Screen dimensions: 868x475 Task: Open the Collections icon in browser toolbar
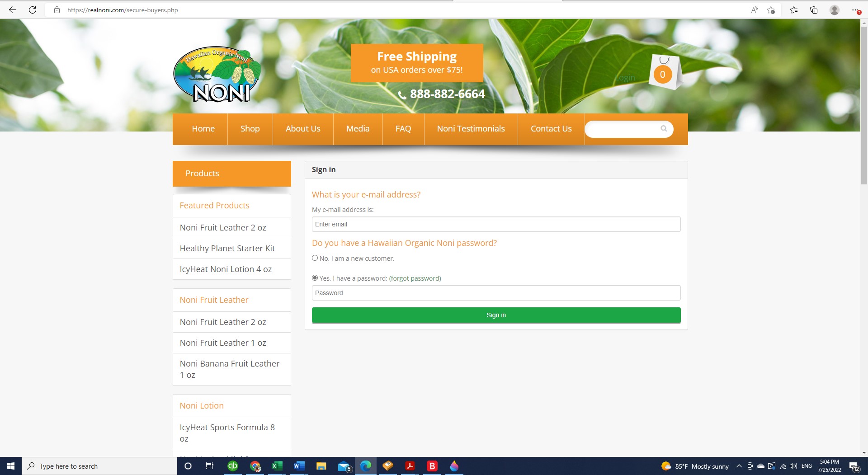point(814,9)
